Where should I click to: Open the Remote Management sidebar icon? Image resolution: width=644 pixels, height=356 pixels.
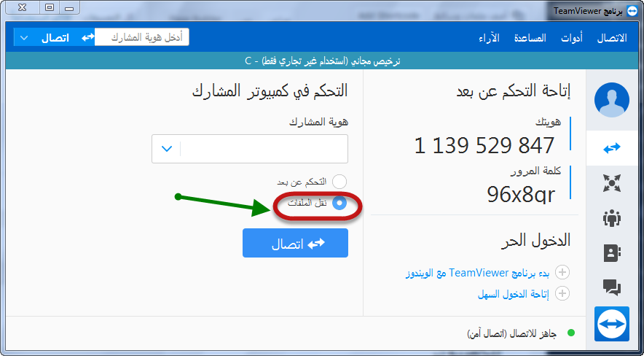(611, 183)
